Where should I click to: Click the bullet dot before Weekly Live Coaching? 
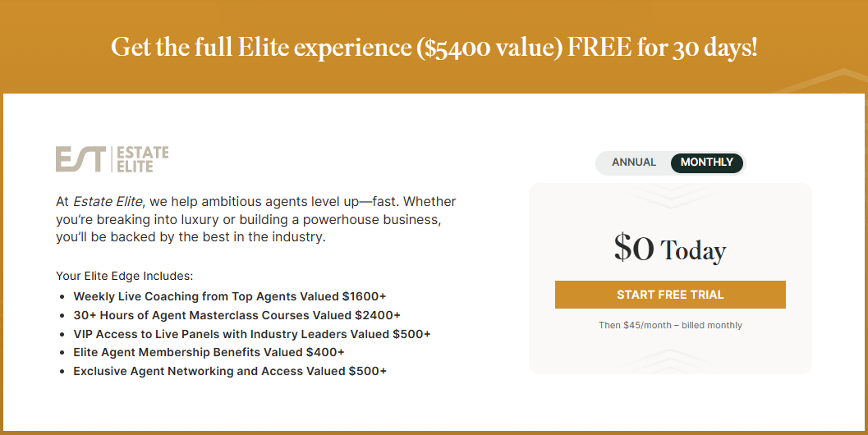pyautogui.click(x=62, y=297)
